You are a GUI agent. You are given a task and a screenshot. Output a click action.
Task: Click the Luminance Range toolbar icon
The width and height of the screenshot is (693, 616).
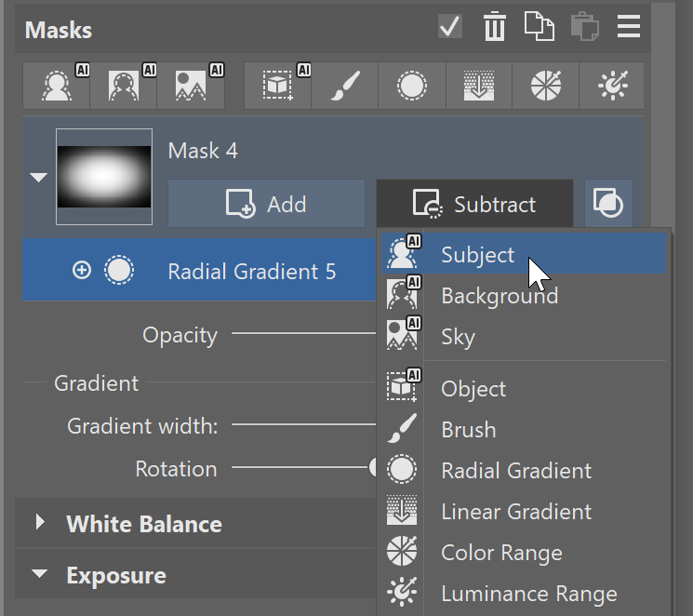611,87
